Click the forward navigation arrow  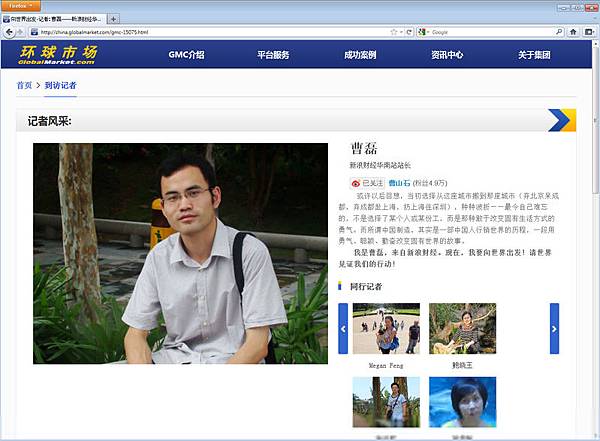click(20, 32)
